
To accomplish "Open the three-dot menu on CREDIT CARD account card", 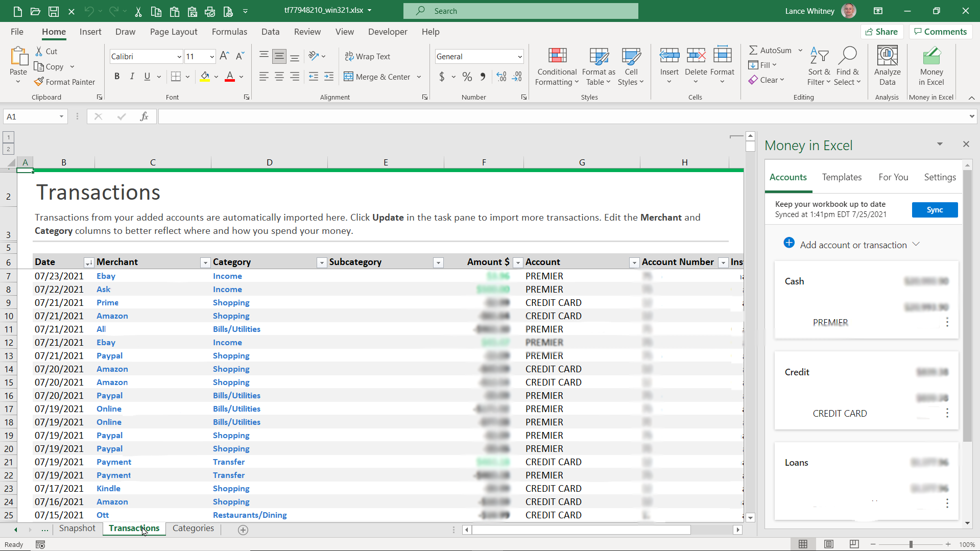I will click(x=947, y=413).
